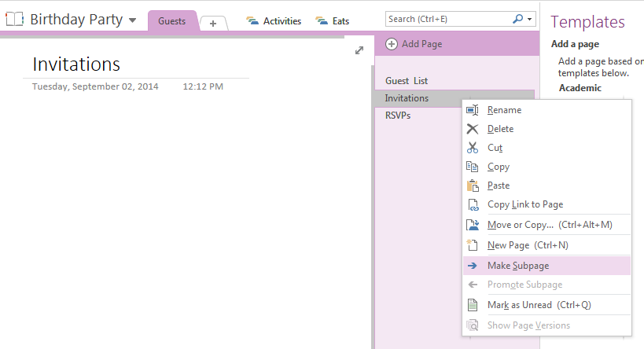Click the Copy Link to Page icon

point(473,204)
